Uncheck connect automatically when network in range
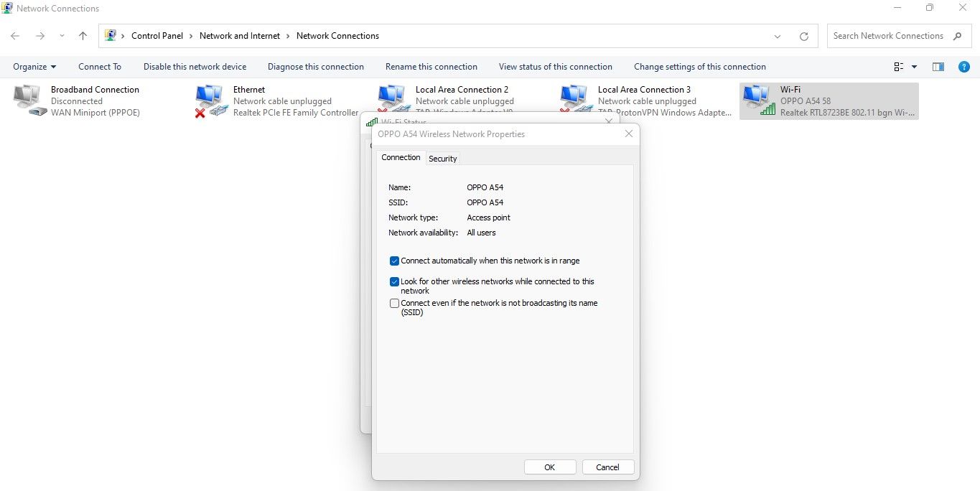This screenshot has width=980, height=491. (x=393, y=261)
